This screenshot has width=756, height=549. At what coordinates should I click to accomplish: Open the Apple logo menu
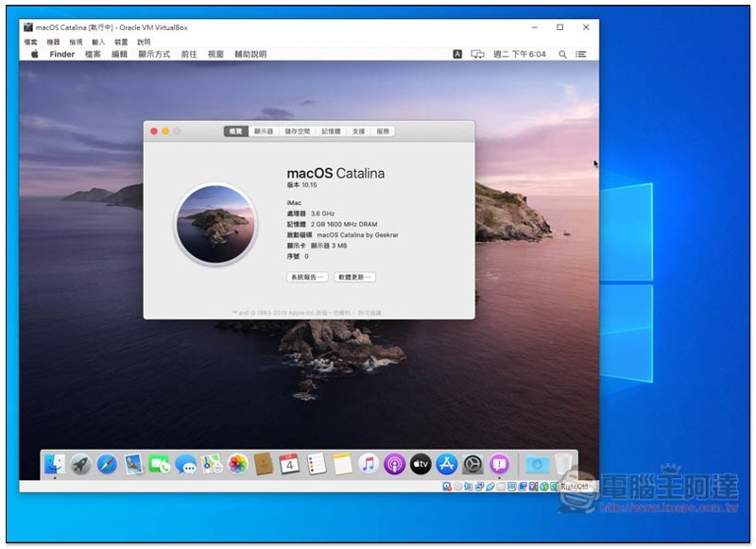point(35,55)
